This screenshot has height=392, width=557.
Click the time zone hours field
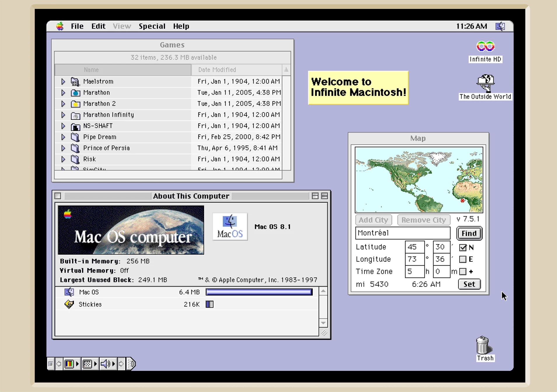click(415, 271)
